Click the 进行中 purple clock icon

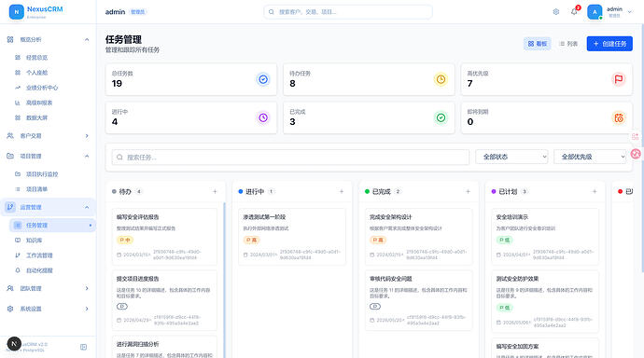[x=263, y=117]
